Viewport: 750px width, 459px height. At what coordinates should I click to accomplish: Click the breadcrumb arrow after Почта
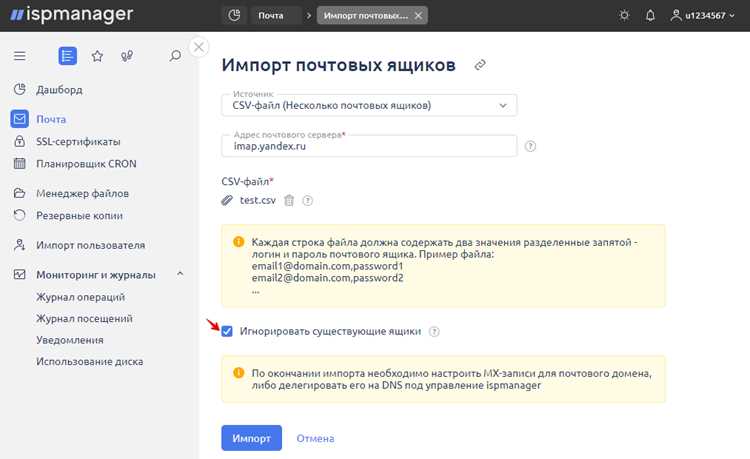(x=309, y=15)
